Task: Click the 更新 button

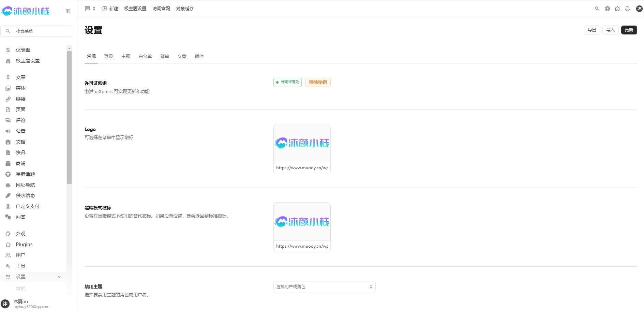Action: [629, 30]
